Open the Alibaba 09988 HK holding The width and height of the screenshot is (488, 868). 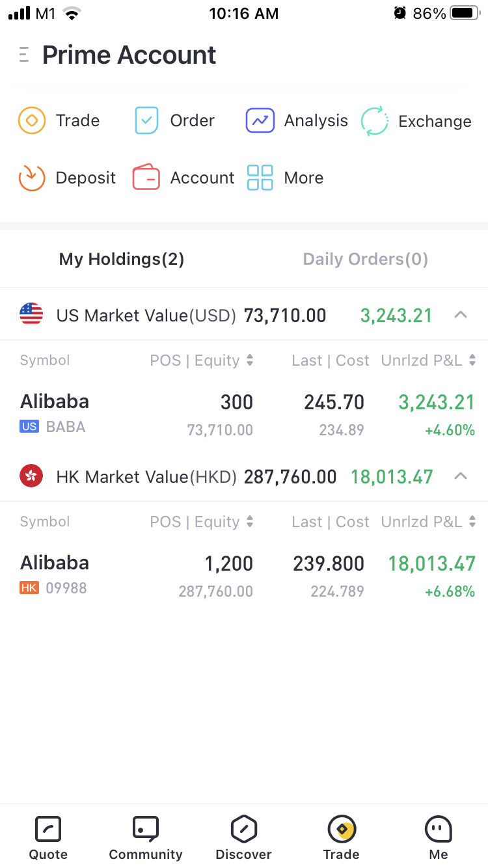(55, 574)
